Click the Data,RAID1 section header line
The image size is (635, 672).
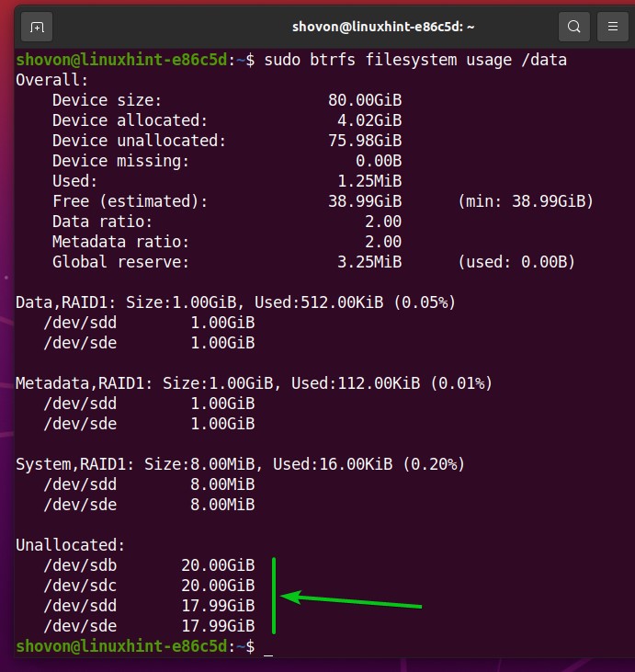coord(235,302)
